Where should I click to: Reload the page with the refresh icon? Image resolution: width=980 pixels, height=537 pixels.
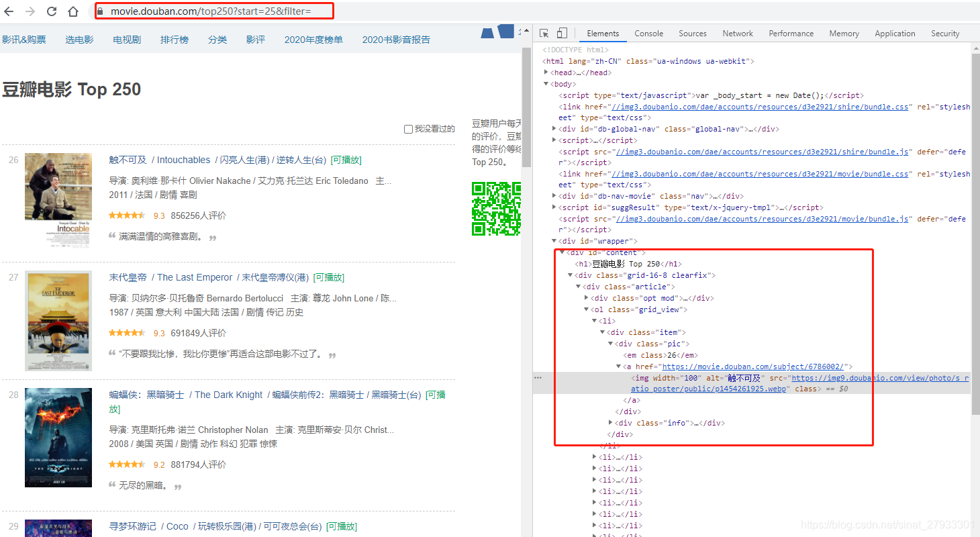pos(52,11)
